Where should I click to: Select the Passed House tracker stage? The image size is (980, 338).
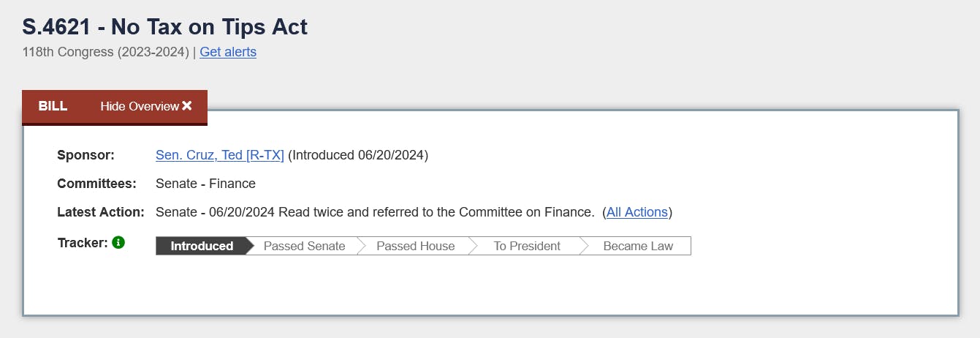[x=415, y=246]
